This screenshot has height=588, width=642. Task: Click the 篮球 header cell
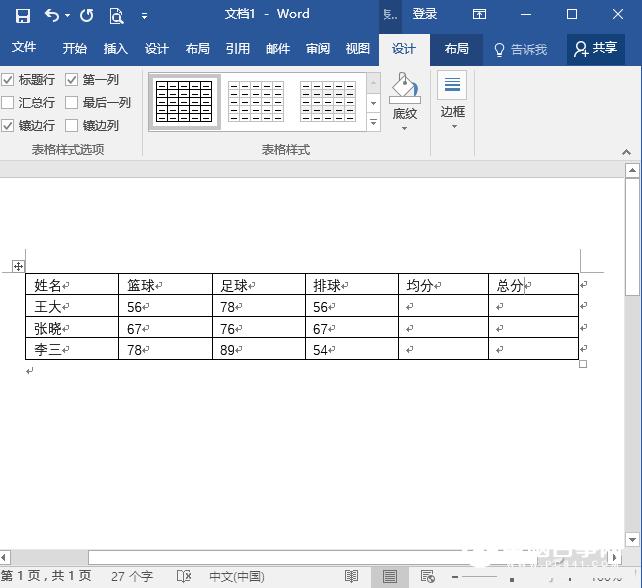click(165, 285)
